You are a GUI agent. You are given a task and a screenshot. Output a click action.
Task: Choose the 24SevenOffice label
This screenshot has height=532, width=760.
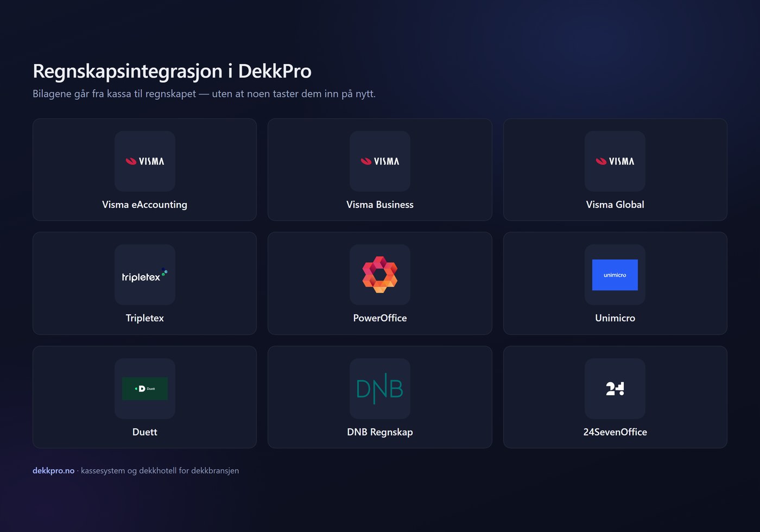615,432
